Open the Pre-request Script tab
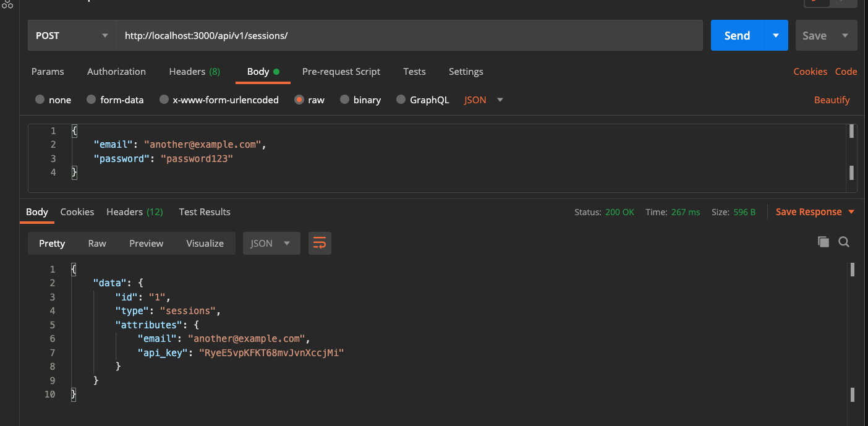 pyautogui.click(x=341, y=71)
